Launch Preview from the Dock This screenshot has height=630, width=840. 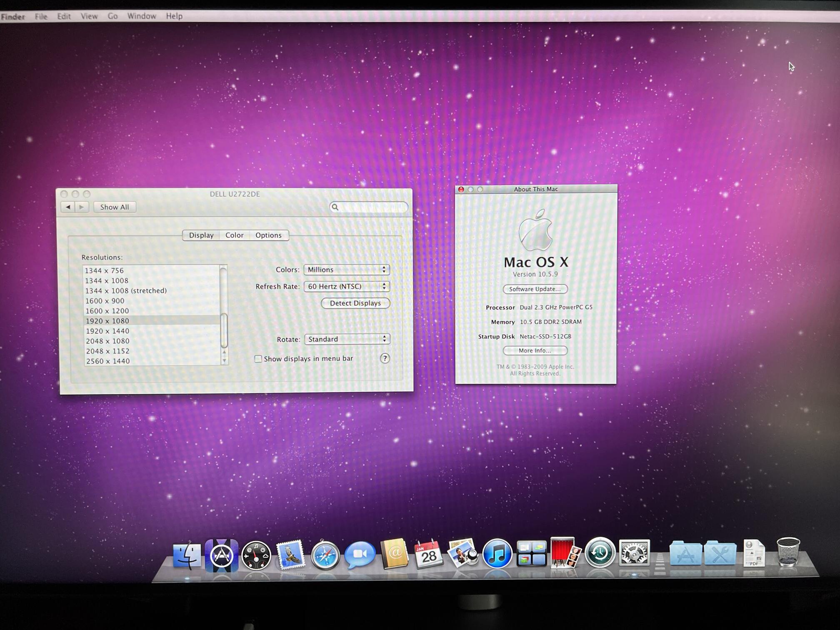pyautogui.click(x=462, y=553)
